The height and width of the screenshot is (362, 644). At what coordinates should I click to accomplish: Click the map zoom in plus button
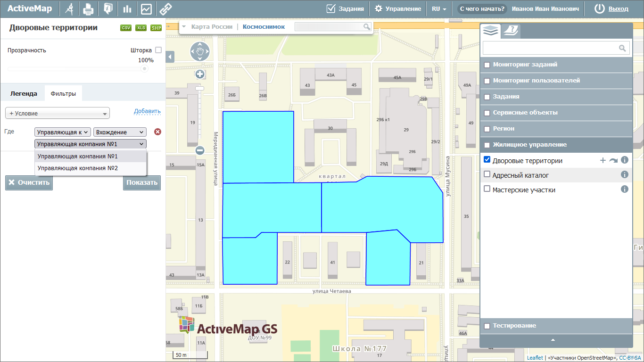200,74
